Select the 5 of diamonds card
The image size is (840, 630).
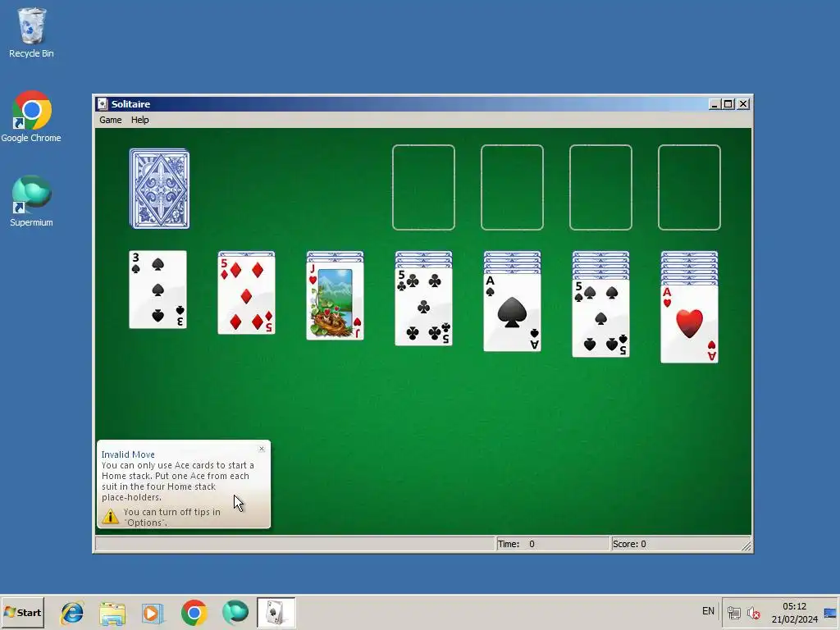pyautogui.click(x=246, y=294)
